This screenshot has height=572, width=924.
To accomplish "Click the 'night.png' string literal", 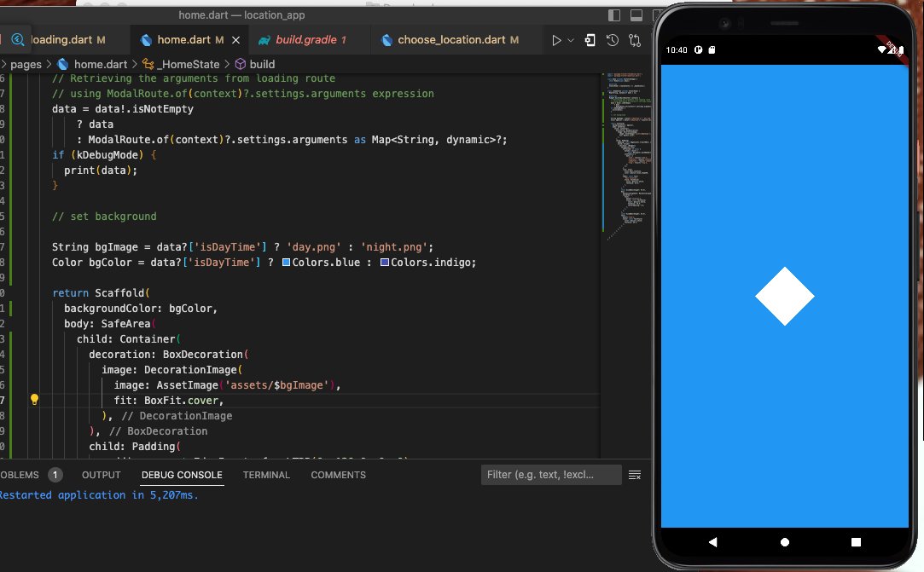I will coord(394,247).
